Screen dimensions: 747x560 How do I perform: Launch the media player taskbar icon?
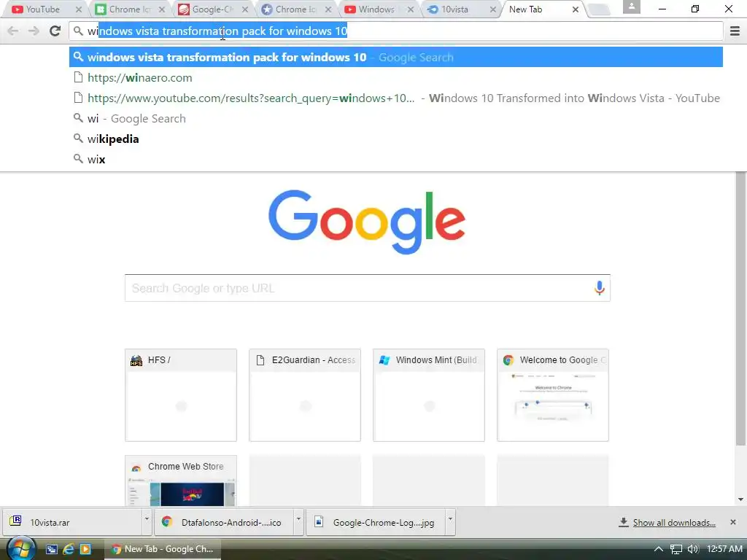coord(85,549)
